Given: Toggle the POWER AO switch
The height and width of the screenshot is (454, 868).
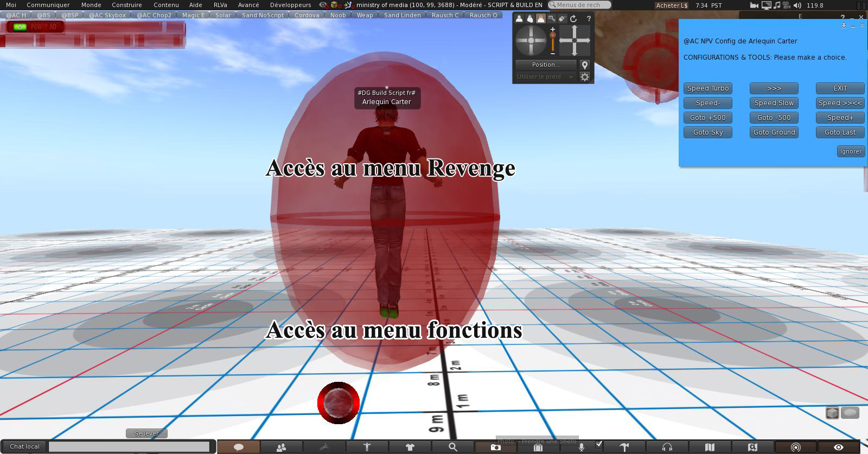Looking at the screenshot, I should click(21, 27).
